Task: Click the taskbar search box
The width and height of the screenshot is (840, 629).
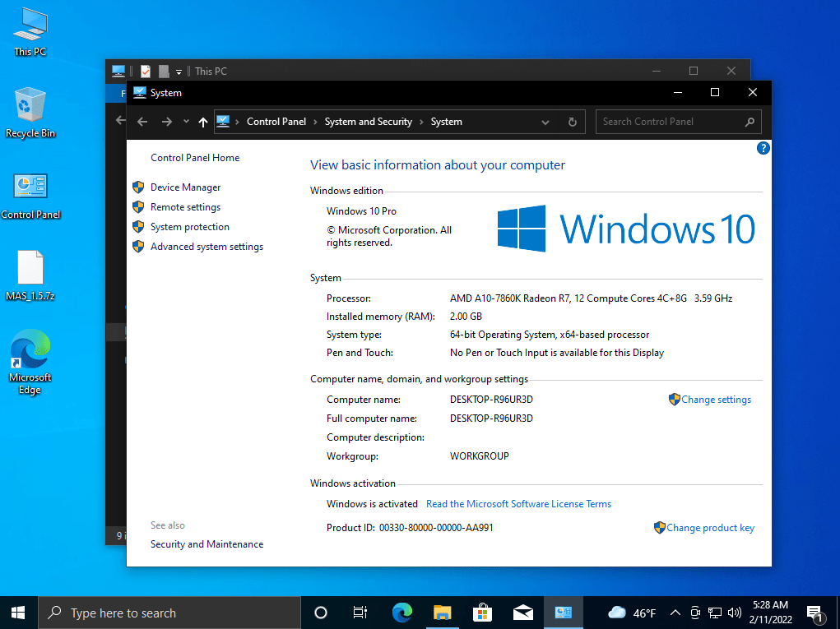Action: click(169, 613)
